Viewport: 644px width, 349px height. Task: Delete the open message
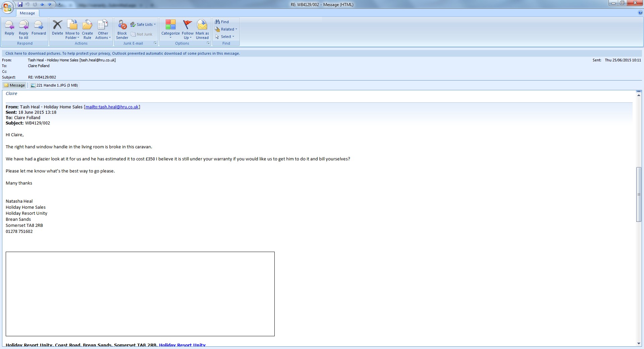(x=57, y=28)
